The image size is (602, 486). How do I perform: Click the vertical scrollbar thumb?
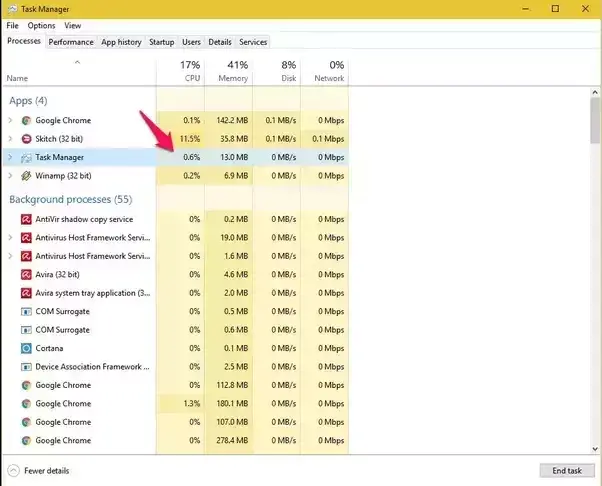click(x=595, y=120)
